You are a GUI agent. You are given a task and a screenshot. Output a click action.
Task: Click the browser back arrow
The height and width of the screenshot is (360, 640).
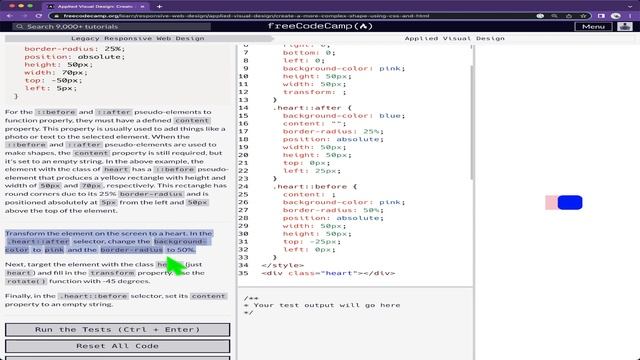[x=9, y=16]
